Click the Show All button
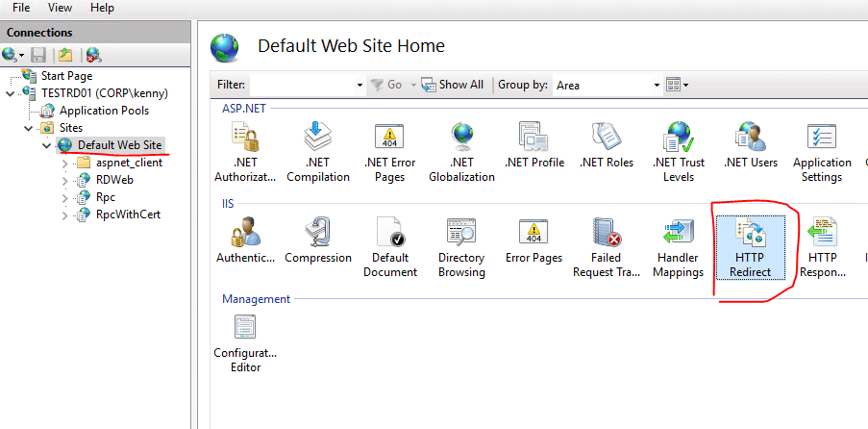 click(453, 85)
